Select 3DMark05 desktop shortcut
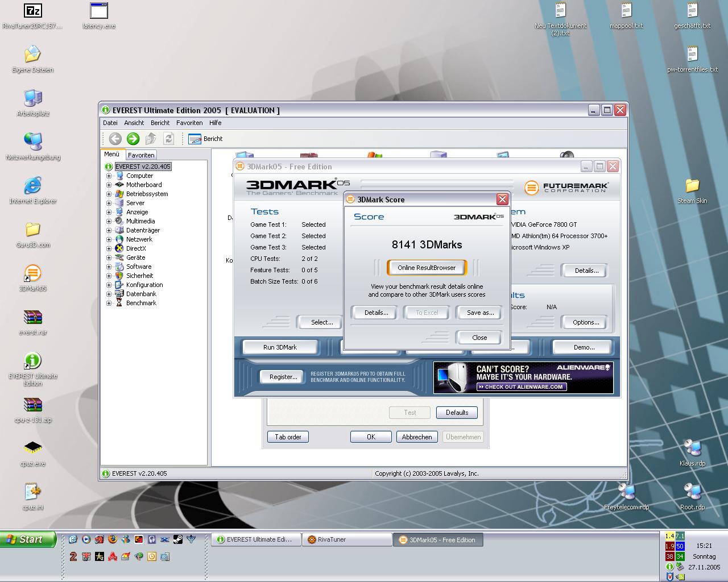Viewport: 728px width, 582px height. (x=32, y=278)
